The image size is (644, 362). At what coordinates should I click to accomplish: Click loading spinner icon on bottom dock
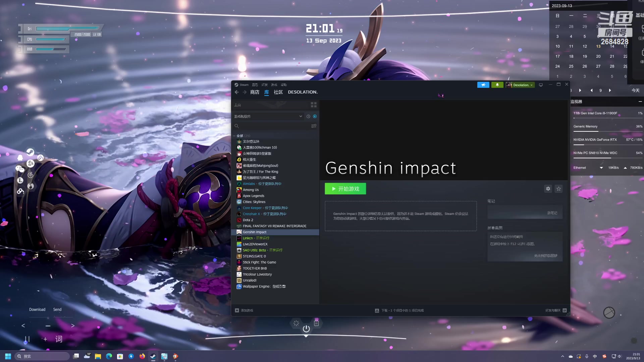296,323
